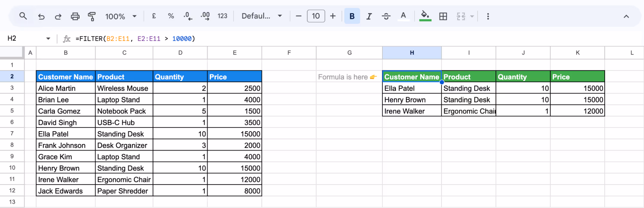Undo the last action

click(41, 16)
